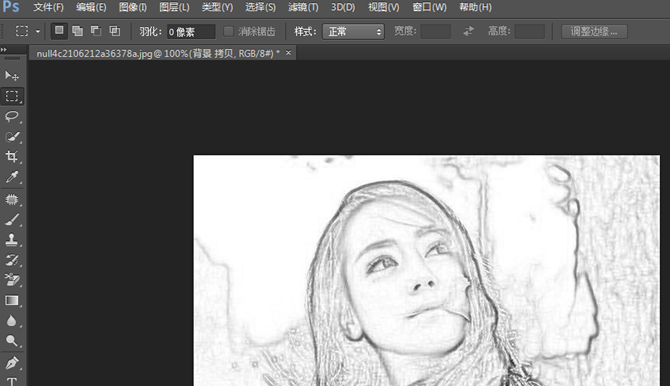Image resolution: width=670 pixels, height=386 pixels.
Task: Open the 3D(D) menu
Action: (343, 7)
